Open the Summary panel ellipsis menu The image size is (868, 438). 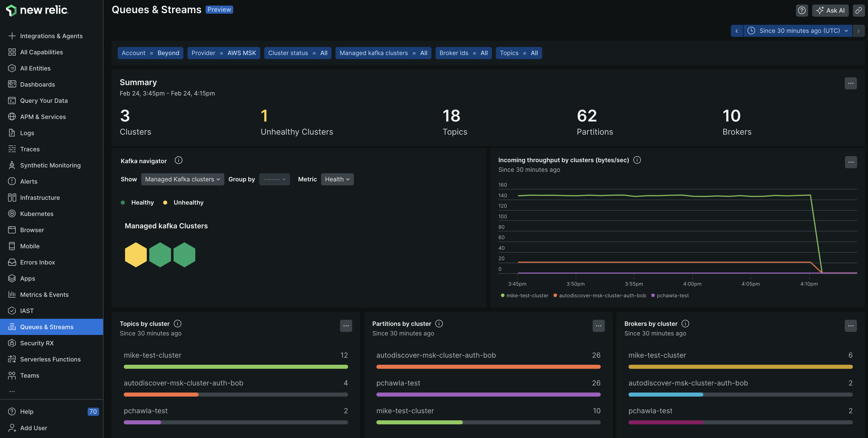(851, 83)
